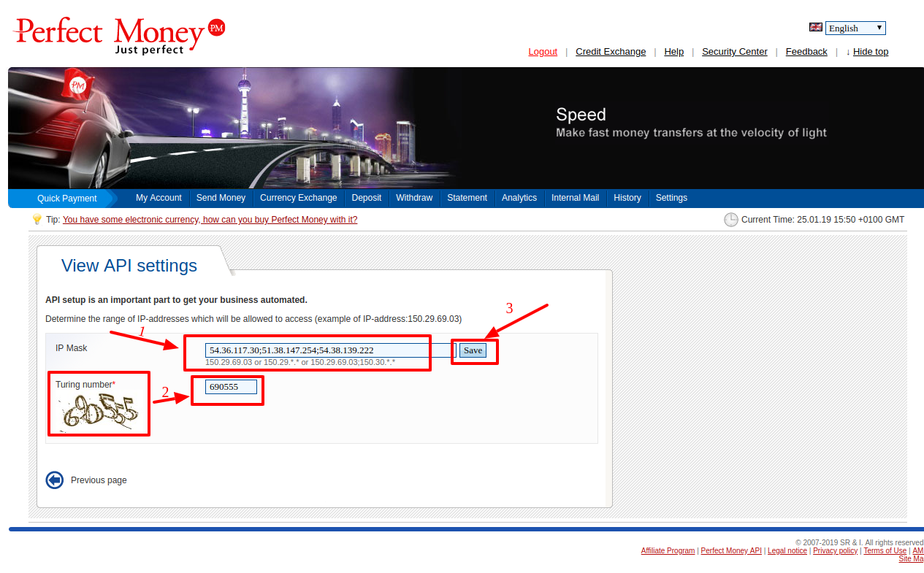
Task: Open the Perfect Money API footer link
Action: tap(731, 551)
